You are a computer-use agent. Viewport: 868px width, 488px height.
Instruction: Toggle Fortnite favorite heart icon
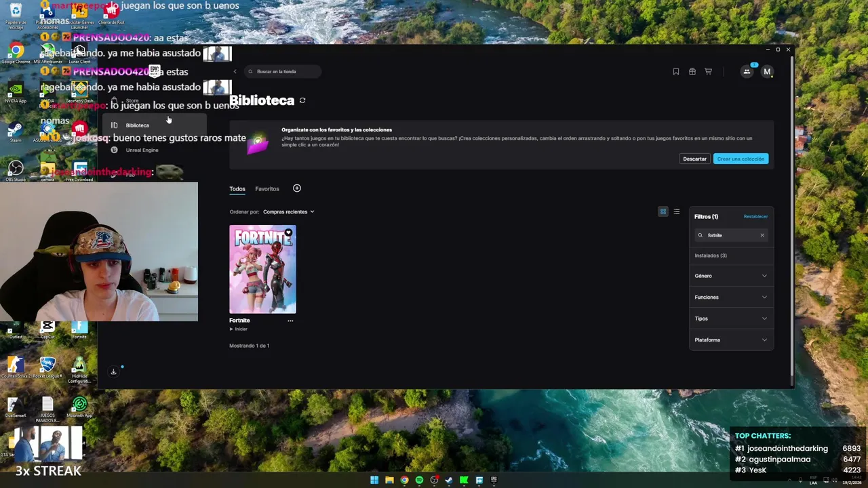tap(288, 232)
